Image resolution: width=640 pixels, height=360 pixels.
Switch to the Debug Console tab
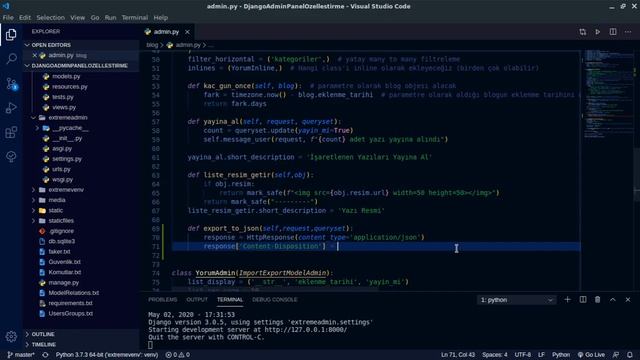[275, 300]
